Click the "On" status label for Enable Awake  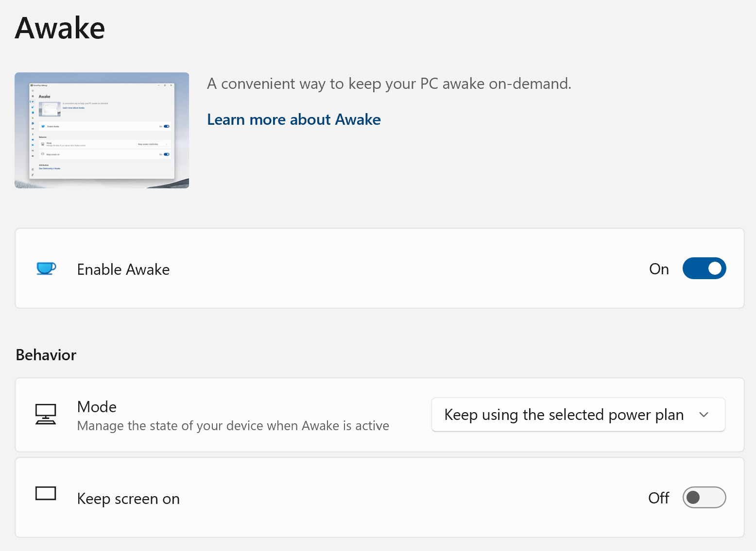click(x=659, y=269)
